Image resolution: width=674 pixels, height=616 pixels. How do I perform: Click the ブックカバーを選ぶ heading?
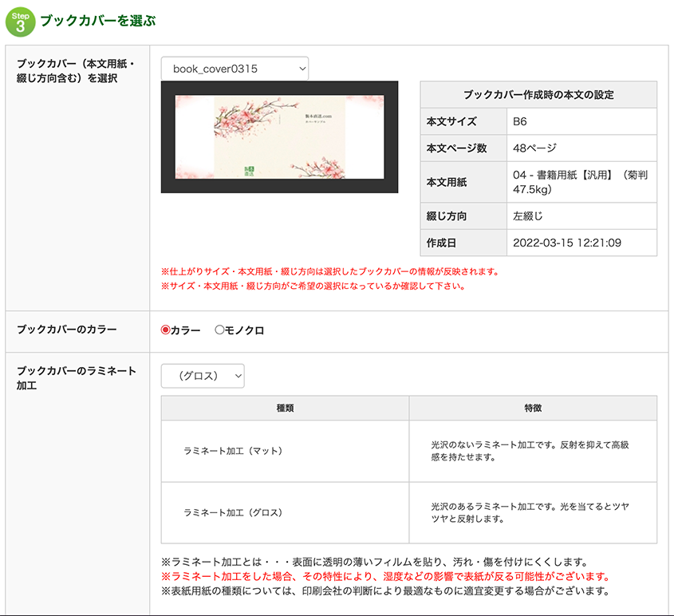[x=97, y=22]
